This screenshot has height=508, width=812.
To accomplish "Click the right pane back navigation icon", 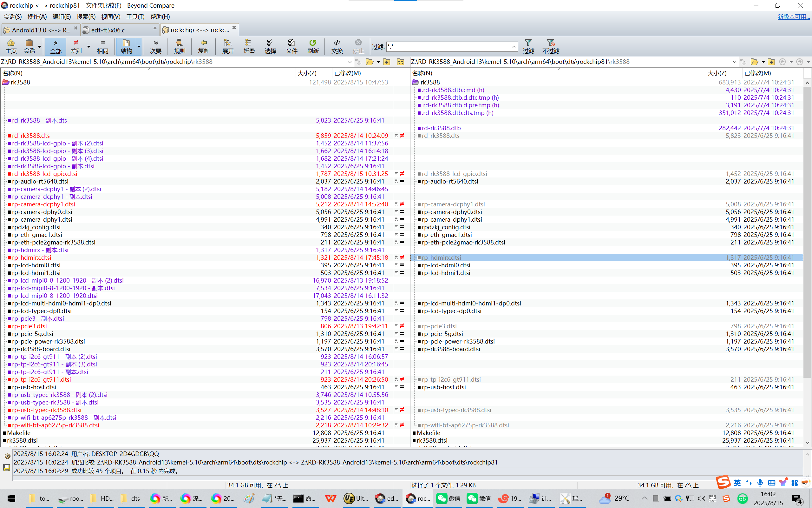I will pyautogui.click(x=783, y=62).
